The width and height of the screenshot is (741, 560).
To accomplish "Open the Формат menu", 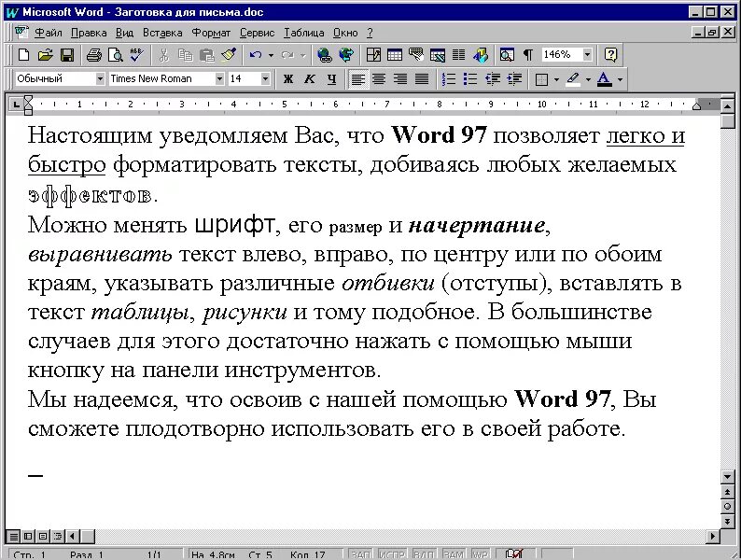I will pos(211,33).
